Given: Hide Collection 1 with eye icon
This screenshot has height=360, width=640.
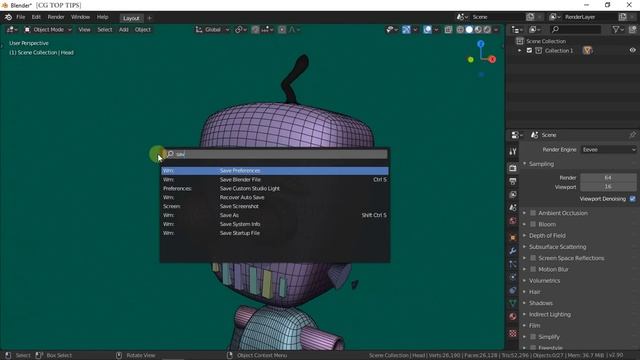Looking at the screenshot, I should click(632, 50).
